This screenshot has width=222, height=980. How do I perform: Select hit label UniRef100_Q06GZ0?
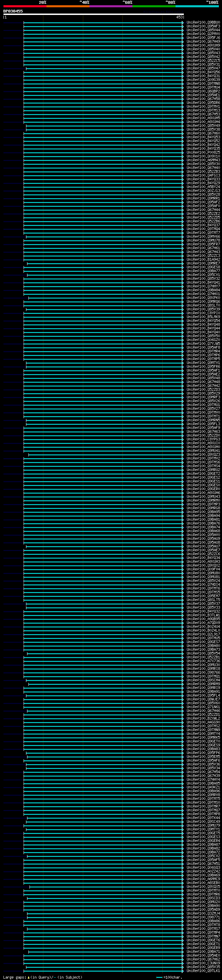coord(203,340)
